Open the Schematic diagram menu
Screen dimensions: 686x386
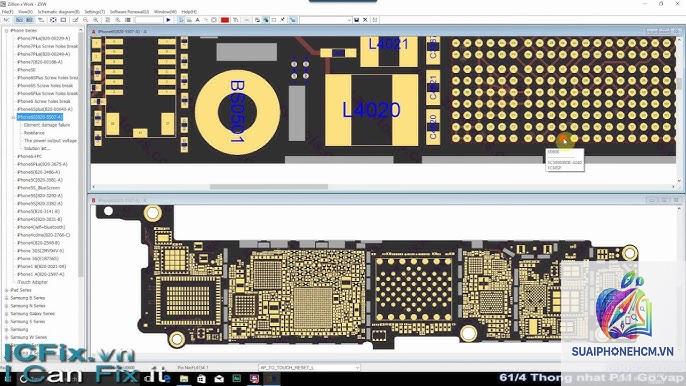pos(58,12)
